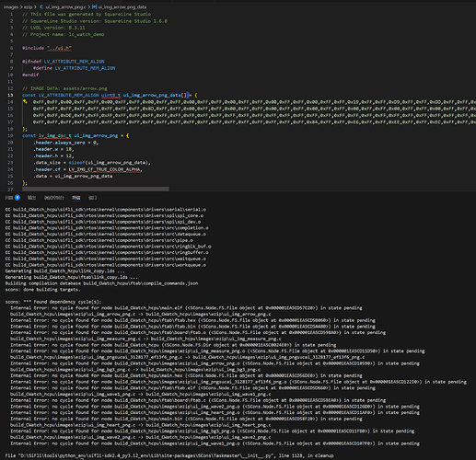The image size is (476, 460).
Task: Expand the images breadcrumb folder
Action: click(x=10, y=6)
